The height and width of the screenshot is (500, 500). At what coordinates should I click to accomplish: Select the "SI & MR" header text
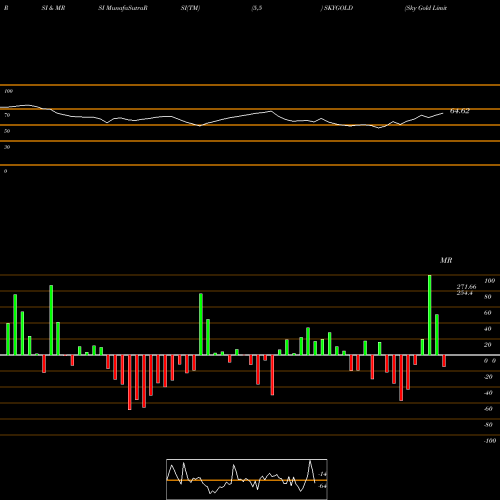point(53,8)
